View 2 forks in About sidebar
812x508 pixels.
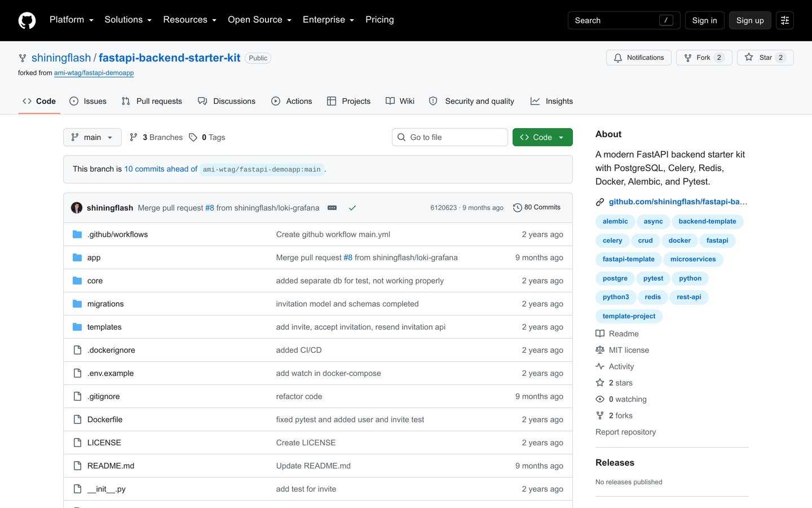[614, 415]
